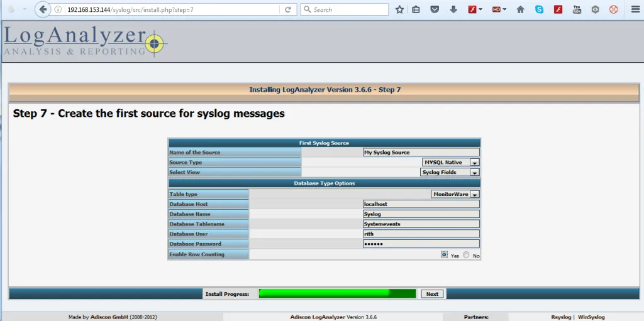The width and height of the screenshot is (644, 321).
Task: Focus the Database Password field
Action: 421,244
